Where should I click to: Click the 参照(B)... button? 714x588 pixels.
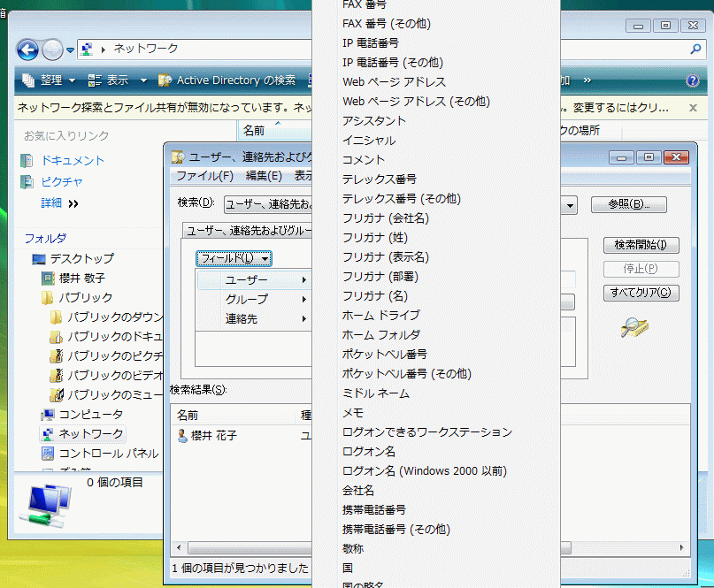[629, 204]
